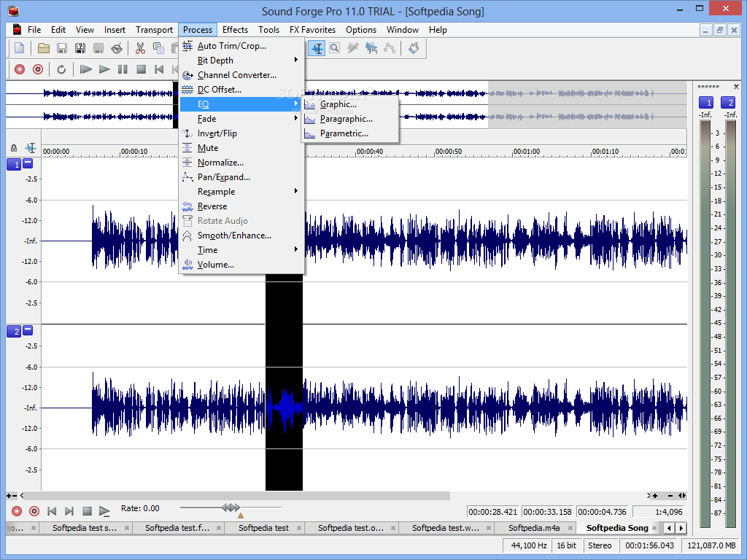Viewport: 747px width, 560px height.
Task: Click Play in the top transport toolbar
Action: pyautogui.click(x=104, y=69)
